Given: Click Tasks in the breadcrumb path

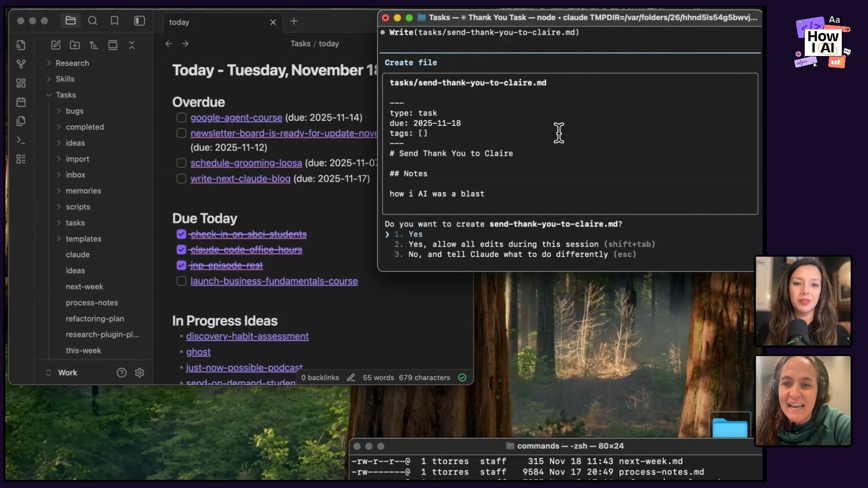Looking at the screenshot, I should tap(300, 44).
